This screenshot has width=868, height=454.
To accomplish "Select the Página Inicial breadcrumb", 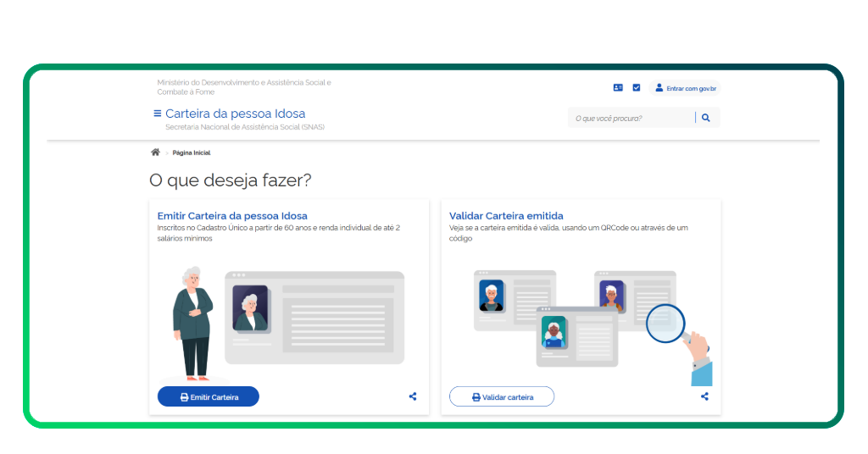I will click(192, 153).
